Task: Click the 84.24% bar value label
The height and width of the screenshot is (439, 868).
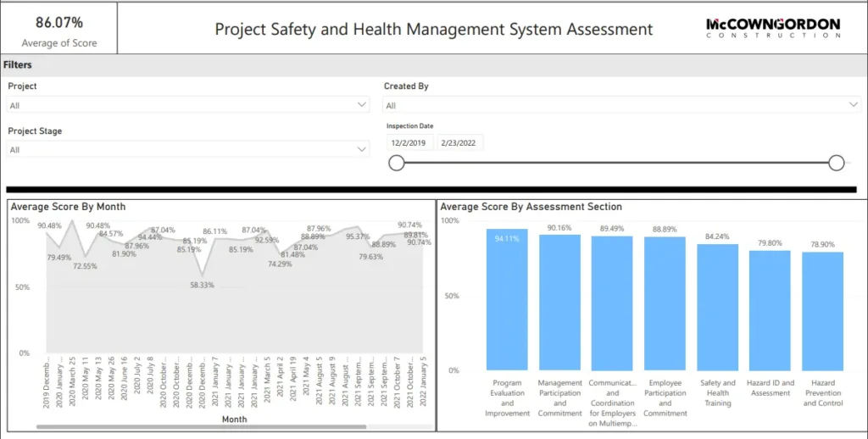Action: (717, 236)
